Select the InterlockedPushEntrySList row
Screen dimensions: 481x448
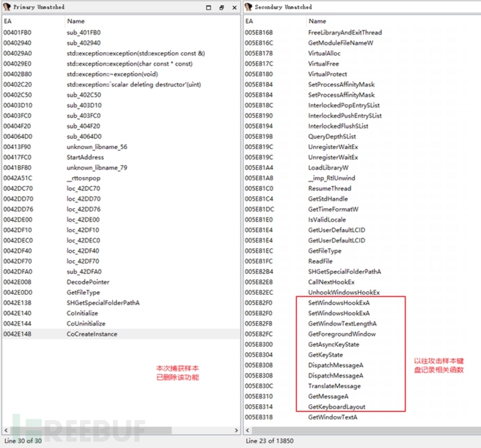362,116
